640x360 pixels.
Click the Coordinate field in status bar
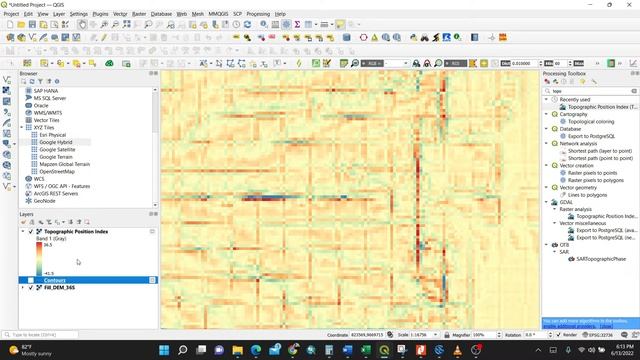click(x=367, y=335)
